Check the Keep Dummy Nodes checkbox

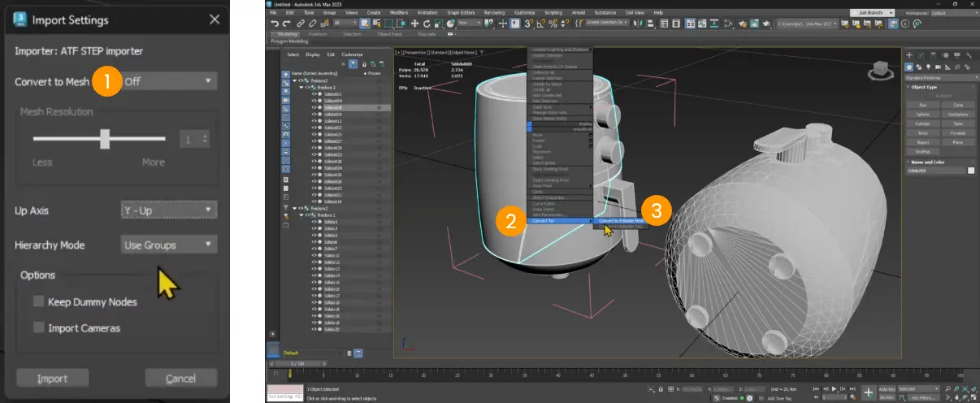click(x=38, y=301)
